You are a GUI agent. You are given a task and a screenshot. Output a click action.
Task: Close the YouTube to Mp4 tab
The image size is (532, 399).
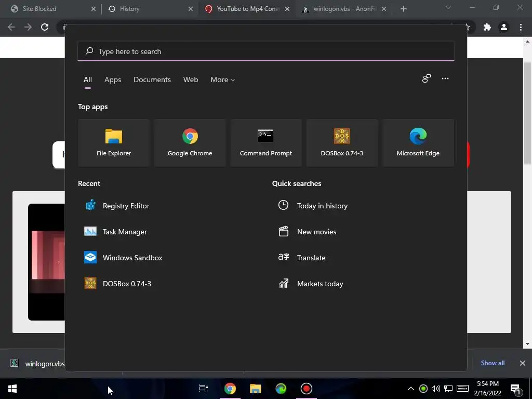287,9
